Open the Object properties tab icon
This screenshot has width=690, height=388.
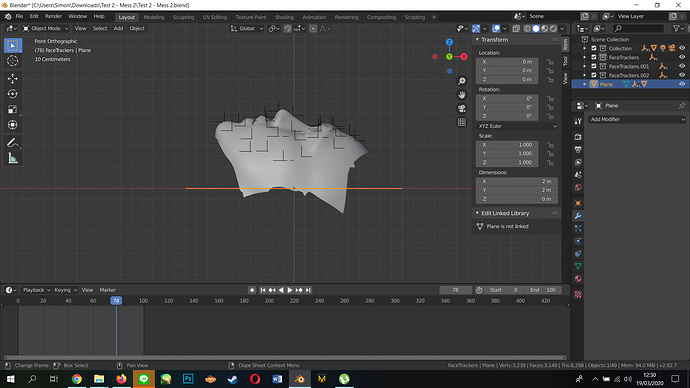(578, 203)
